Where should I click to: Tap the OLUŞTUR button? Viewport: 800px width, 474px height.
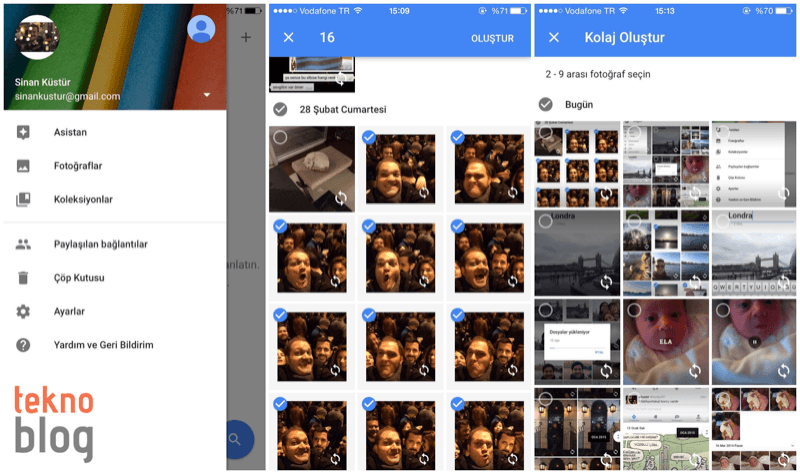(x=492, y=38)
